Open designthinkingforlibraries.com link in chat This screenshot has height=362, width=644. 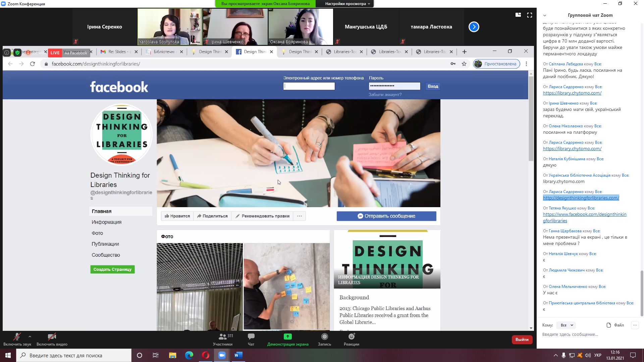point(581,198)
